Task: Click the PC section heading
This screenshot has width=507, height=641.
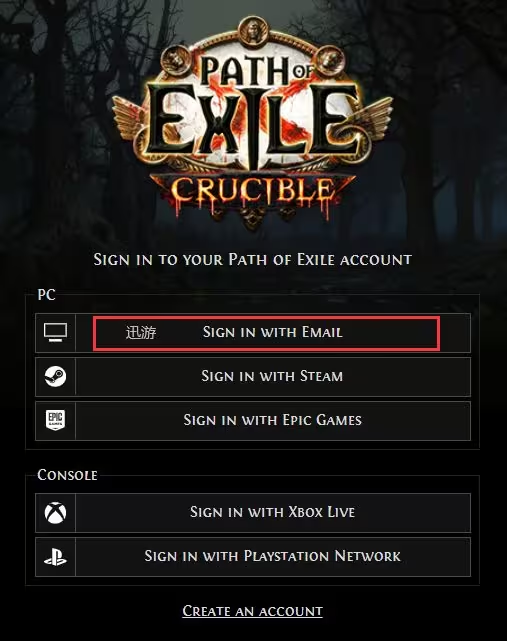Action: pos(46,295)
